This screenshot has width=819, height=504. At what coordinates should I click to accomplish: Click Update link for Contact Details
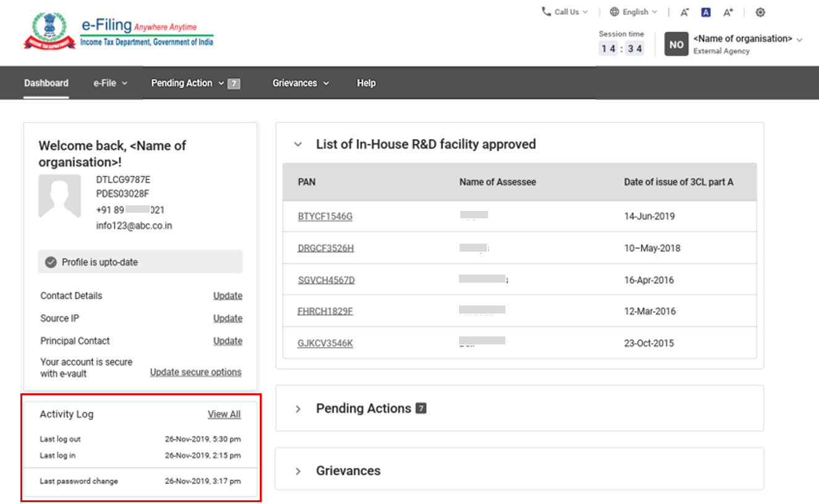coord(228,296)
